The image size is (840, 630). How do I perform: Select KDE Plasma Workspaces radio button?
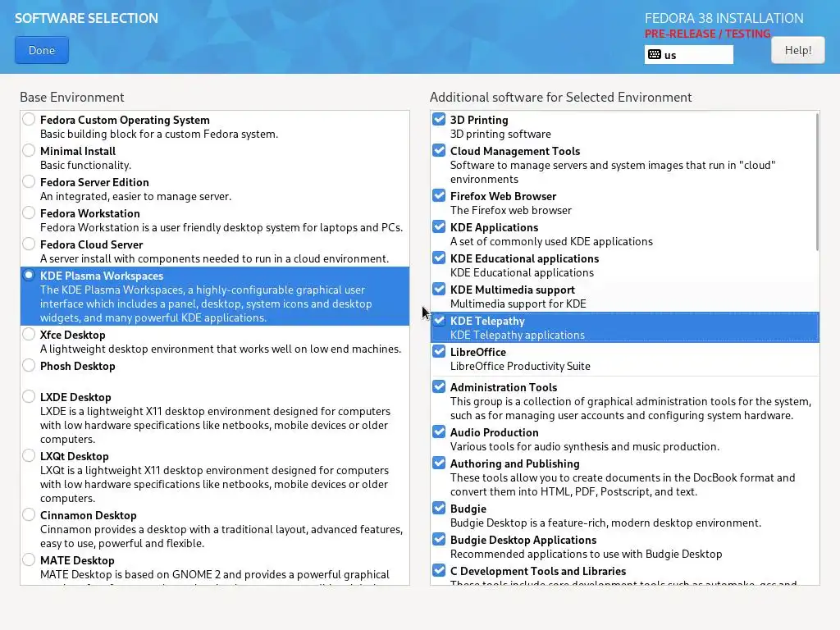coord(29,276)
